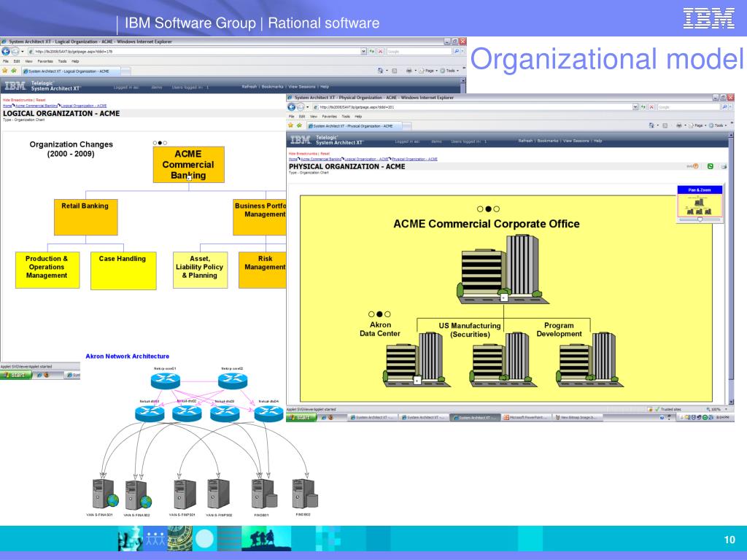Open Tools dropdown in Logical Organization toolbar

pos(449,71)
